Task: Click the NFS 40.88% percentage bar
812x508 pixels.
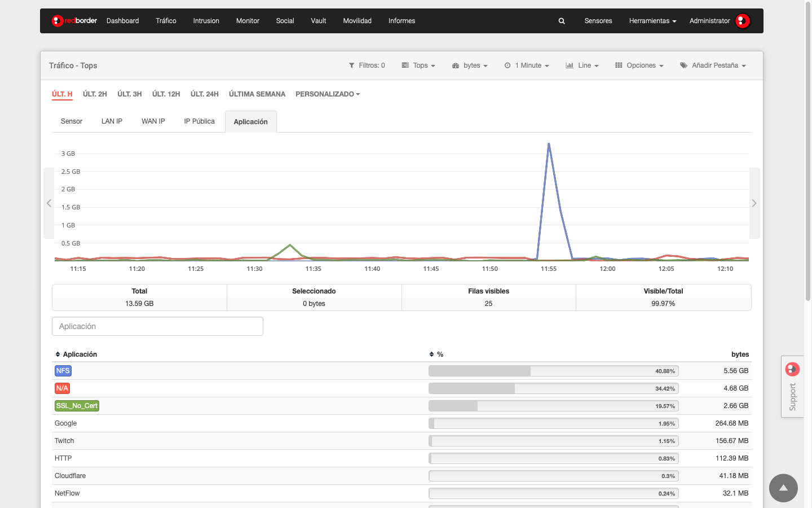Action: click(553, 371)
